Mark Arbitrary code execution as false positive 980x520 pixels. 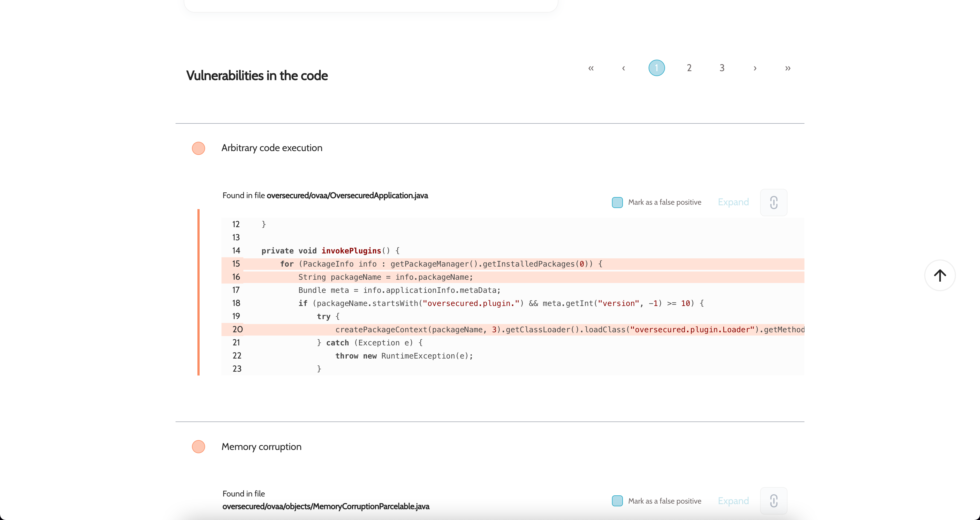[x=617, y=202]
